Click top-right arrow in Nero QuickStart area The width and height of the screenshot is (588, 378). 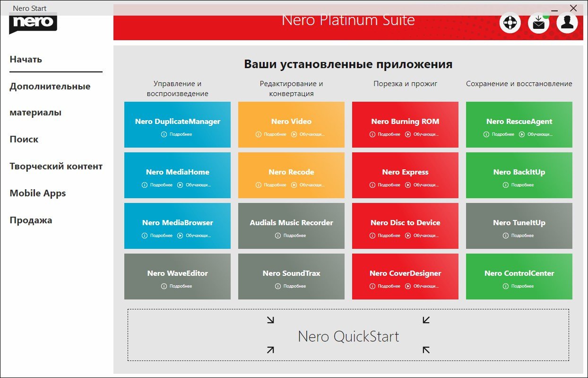click(426, 320)
